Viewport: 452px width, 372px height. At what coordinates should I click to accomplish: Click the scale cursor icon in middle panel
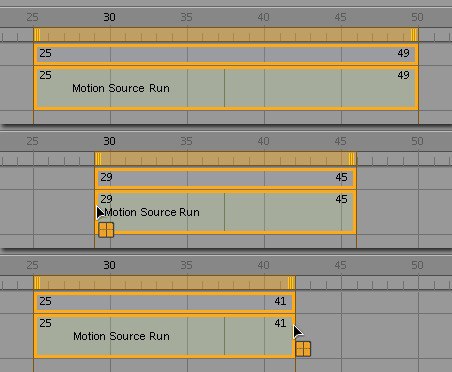tap(106, 230)
